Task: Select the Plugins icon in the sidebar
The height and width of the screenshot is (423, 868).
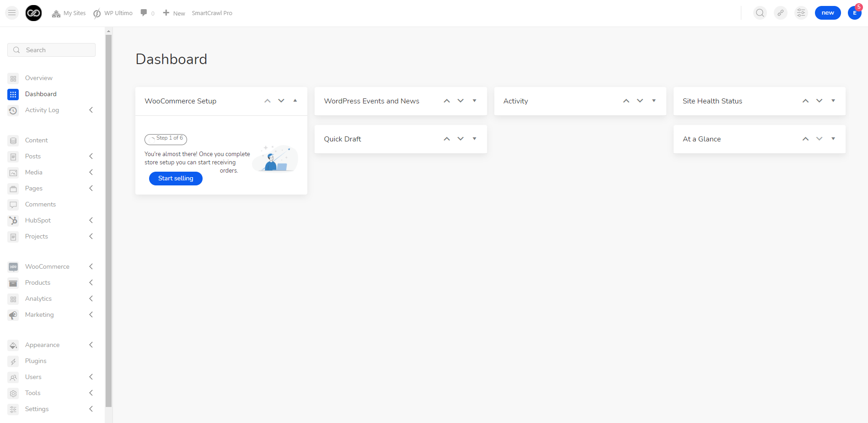Action: pos(13,361)
